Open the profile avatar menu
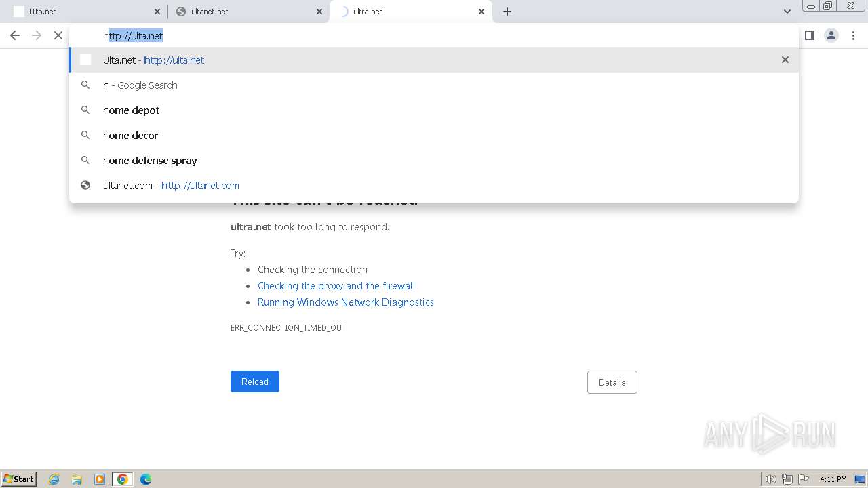This screenshot has height=488, width=868. point(831,35)
